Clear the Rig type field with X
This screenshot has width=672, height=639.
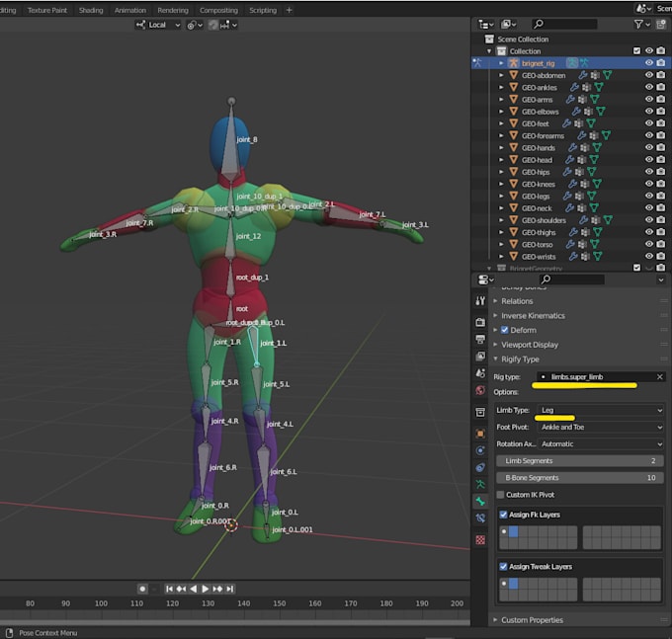[x=659, y=377]
